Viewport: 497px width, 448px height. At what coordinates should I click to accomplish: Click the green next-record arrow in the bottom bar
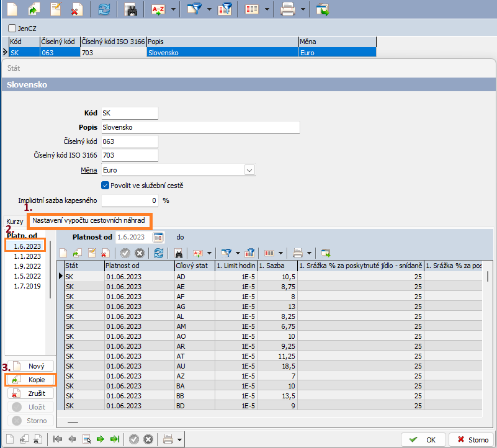pos(102,439)
